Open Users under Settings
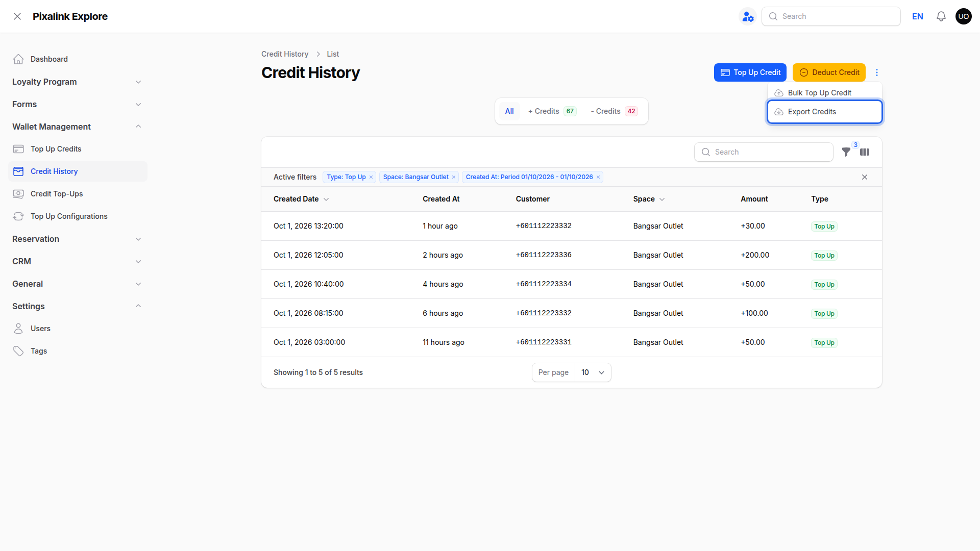This screenshot has height=551, width=980. tap(78, 329)
